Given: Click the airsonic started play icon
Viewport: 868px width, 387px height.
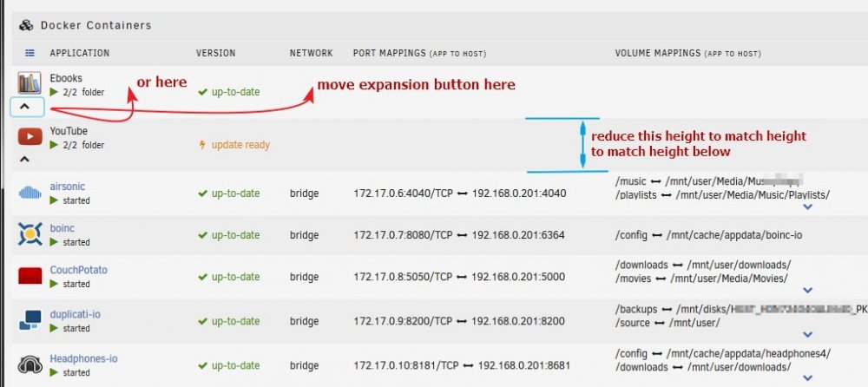Looking at the screenshot, I should point(54,200).
